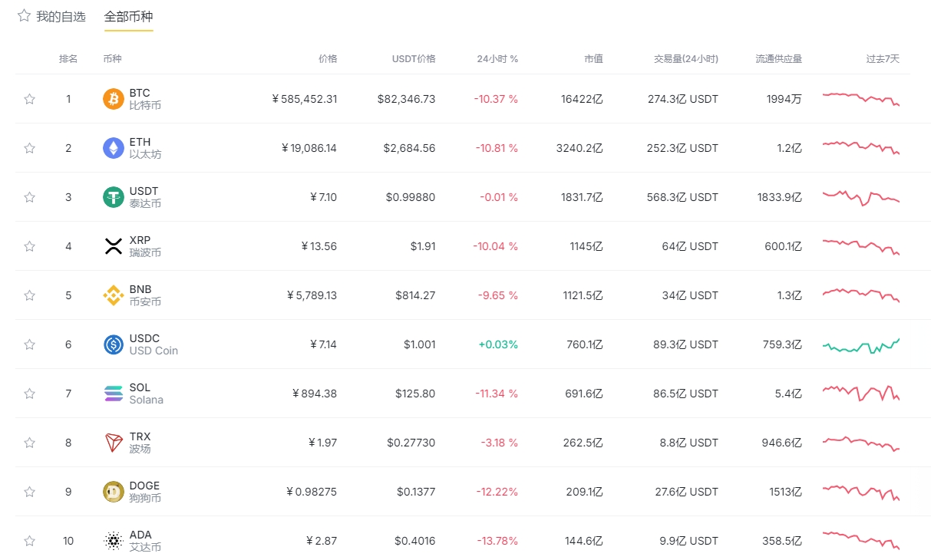Click the XRP coin logo
This screenshot has width=931, height=560.
tap(114, 246)
